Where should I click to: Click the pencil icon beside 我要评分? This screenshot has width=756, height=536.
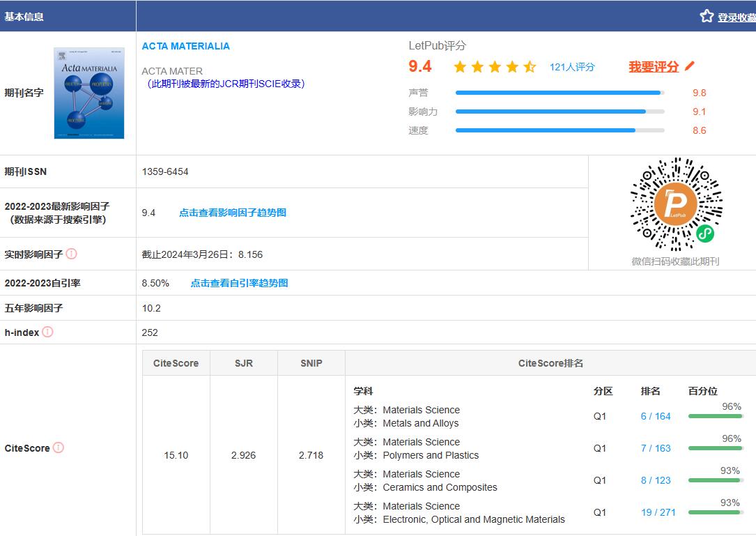690,66
